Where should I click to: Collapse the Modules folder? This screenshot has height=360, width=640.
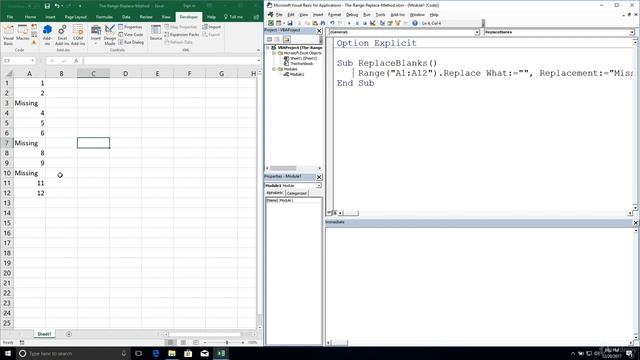click(x=274, y=69)
